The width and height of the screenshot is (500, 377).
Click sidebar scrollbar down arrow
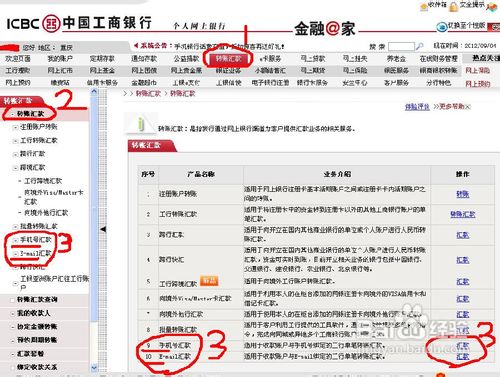tap(94, 368)
